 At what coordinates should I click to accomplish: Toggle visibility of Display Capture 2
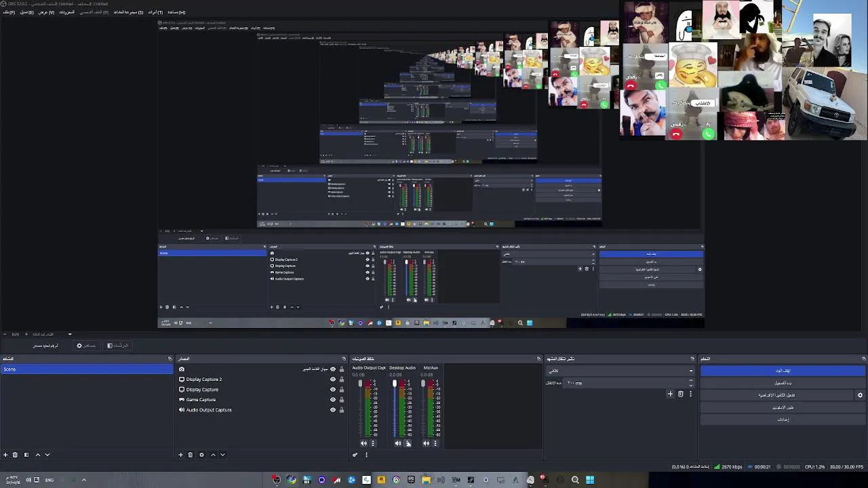pos(332,380)
